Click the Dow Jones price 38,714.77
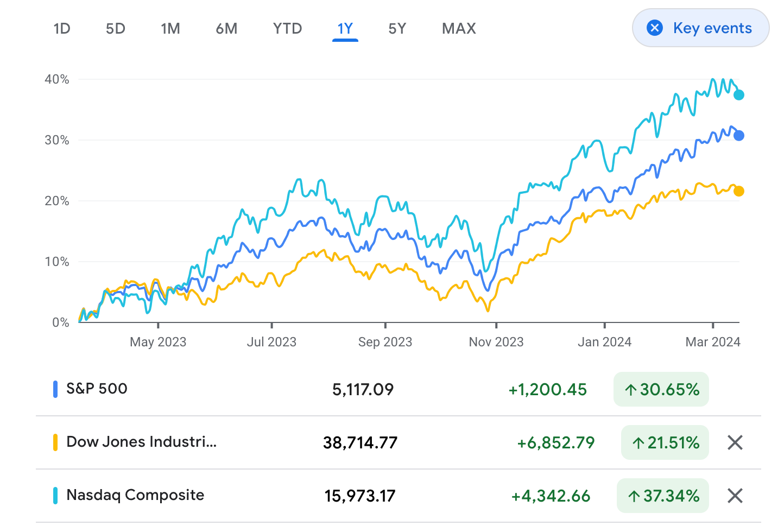The height and width of the screenshot is (532, 784). click(x=360, y=442)
